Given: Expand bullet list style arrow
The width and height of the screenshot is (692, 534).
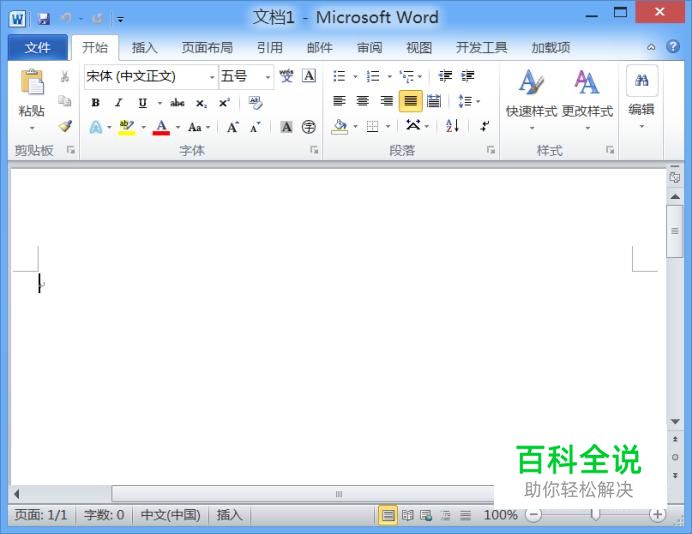Looking at the screenshot, I should [355, 76].
